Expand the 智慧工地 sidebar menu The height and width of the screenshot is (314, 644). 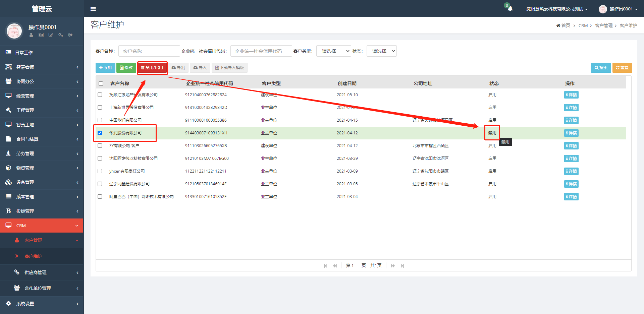pos(42,125)
